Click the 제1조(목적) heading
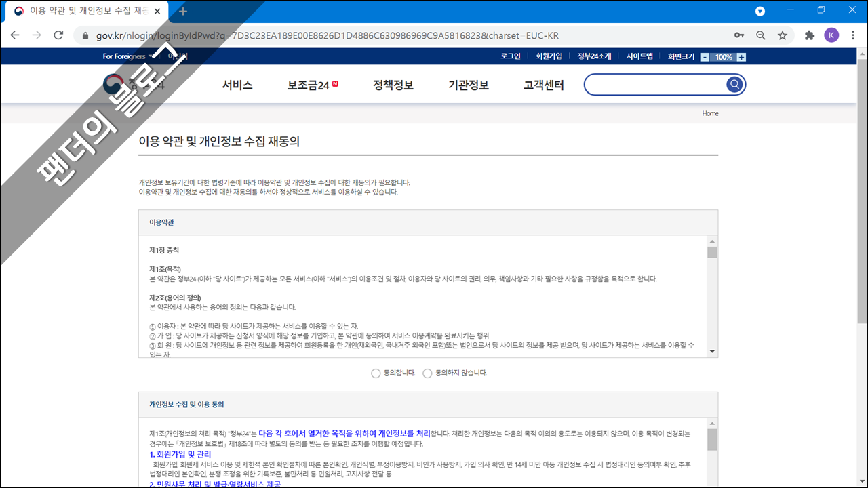 click(x=165, y=269)
